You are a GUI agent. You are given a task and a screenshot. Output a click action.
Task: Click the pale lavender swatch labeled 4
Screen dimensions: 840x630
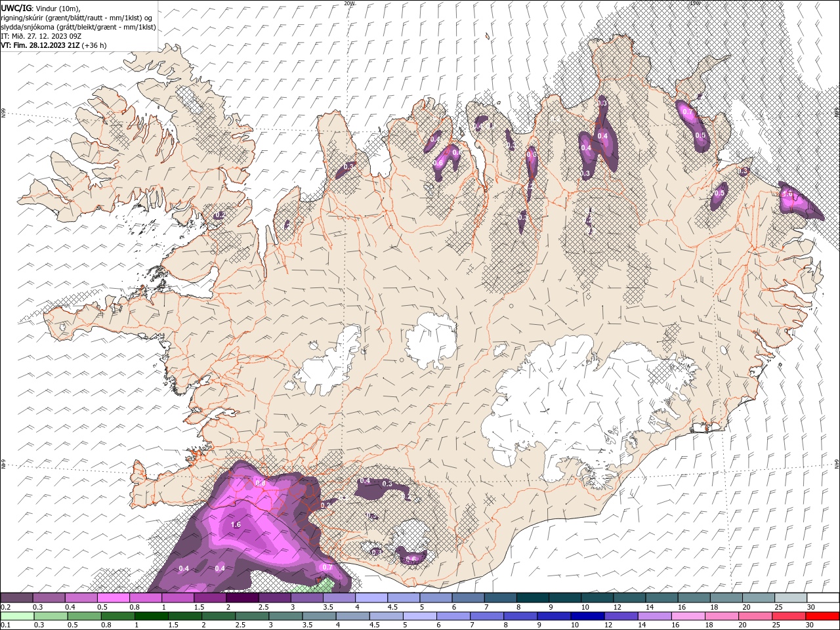[x=371, y=598]
